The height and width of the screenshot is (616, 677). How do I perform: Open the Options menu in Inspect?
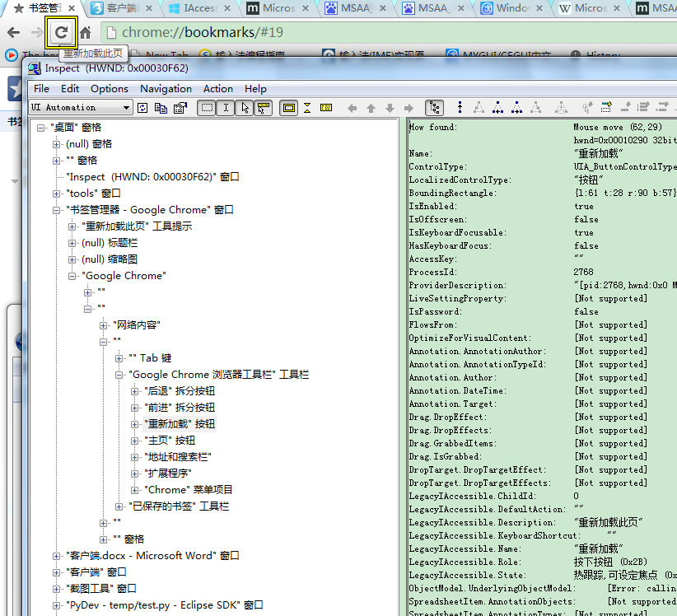(x=110, y=88)
